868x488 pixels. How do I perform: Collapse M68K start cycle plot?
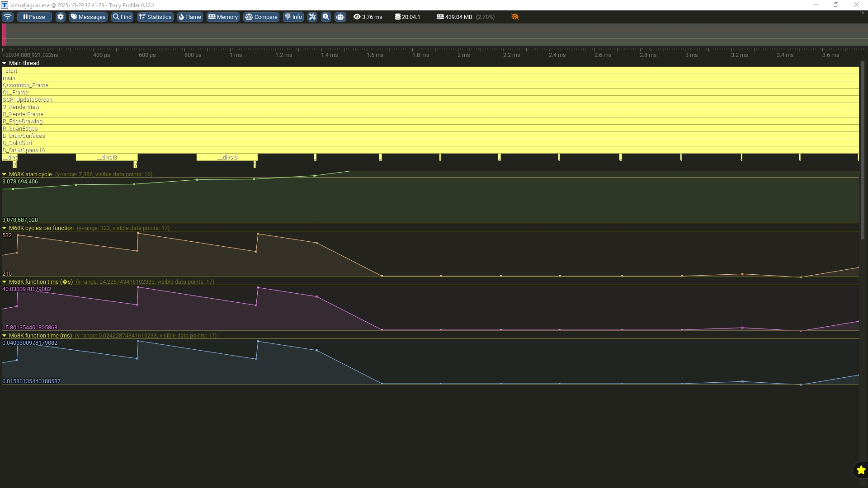tap(5, 174)
